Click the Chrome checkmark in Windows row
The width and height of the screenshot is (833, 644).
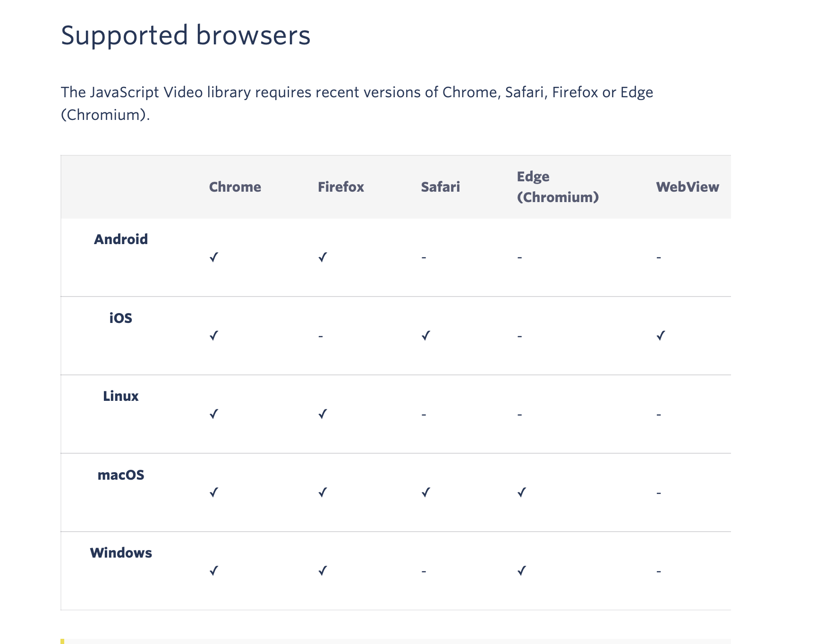tap(214, 571)
